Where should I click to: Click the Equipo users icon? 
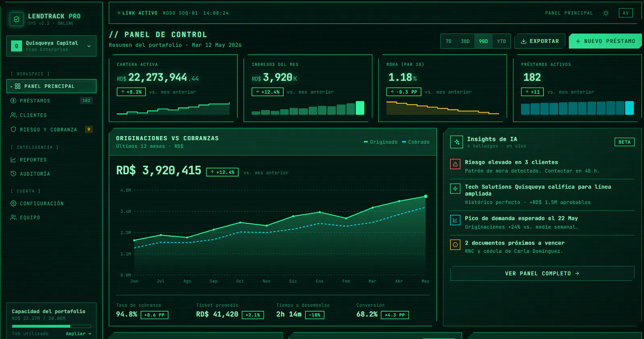[x=13, y=218]
